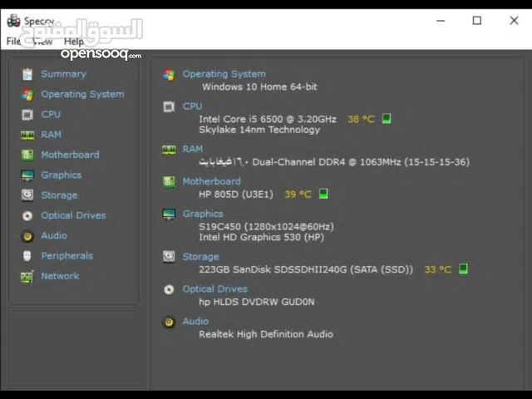Open the Operating System section heading link
The image size is (532, 399).
pos(224,74)
